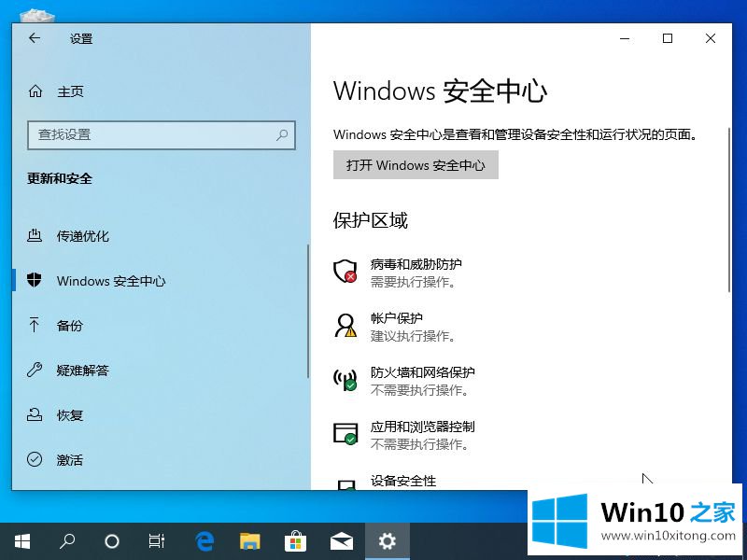The image size is (747, 560).
Task: Click 不需要执行操作。 under 应用和浏览器控制
Action: pos(419,445)
